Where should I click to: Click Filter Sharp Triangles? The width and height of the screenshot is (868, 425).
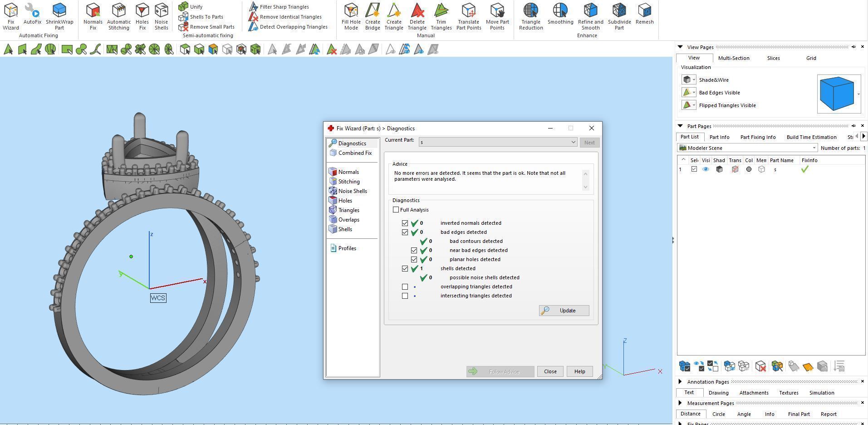click(279, 7)
